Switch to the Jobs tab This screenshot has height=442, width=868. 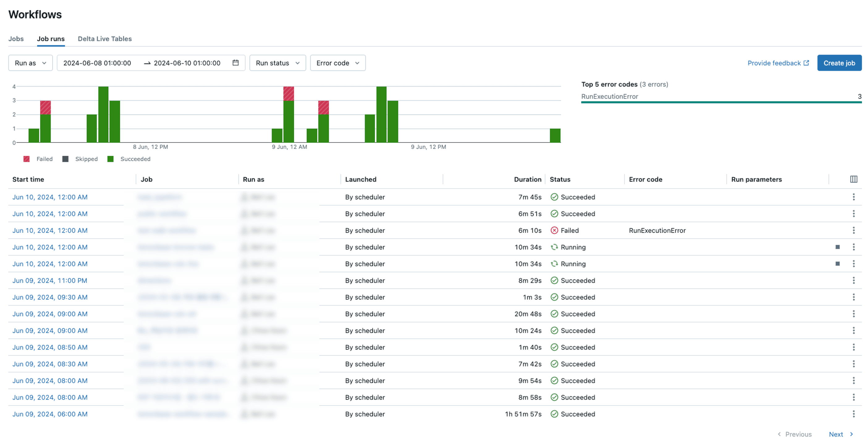click(x=16, y=39)
